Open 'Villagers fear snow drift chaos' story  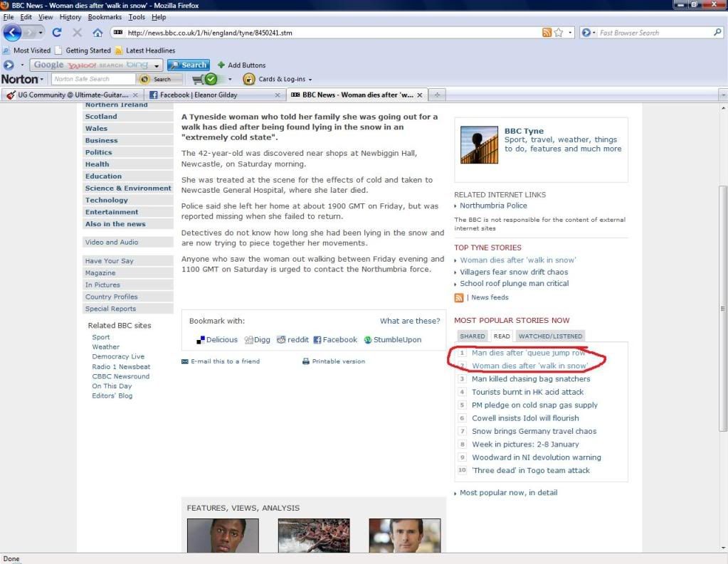pyautogui.click(x=514, y=272)
